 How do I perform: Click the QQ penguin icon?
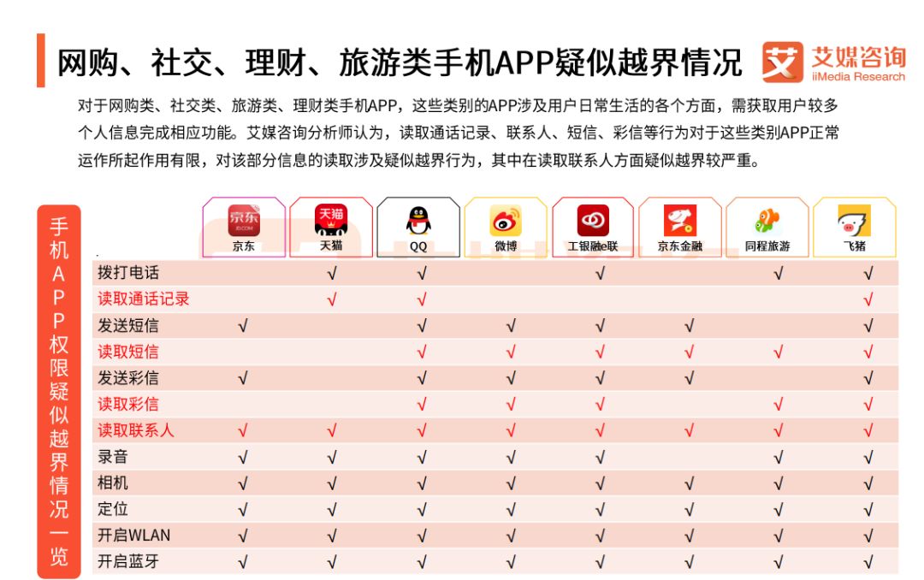click(x=418, y=221)
